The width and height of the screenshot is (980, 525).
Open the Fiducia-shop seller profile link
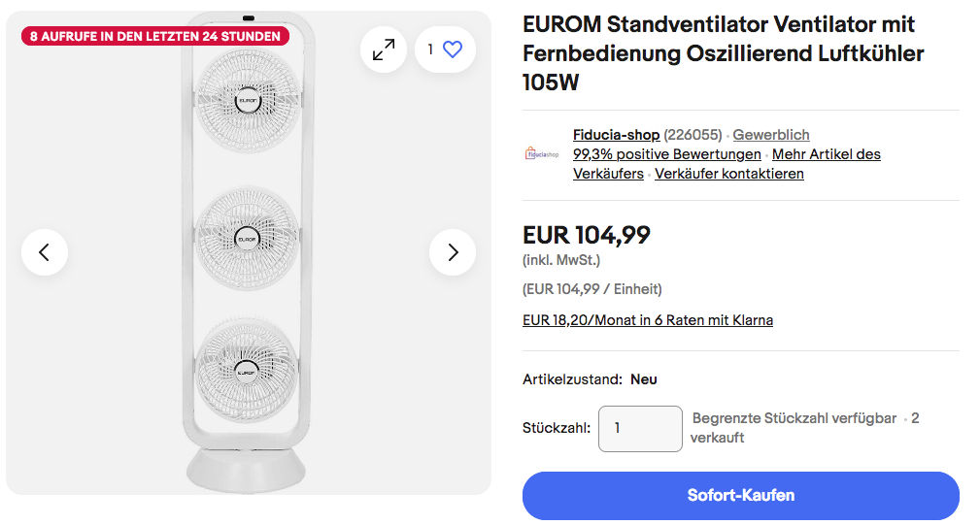pyautogui.click(x=616, y=135)
